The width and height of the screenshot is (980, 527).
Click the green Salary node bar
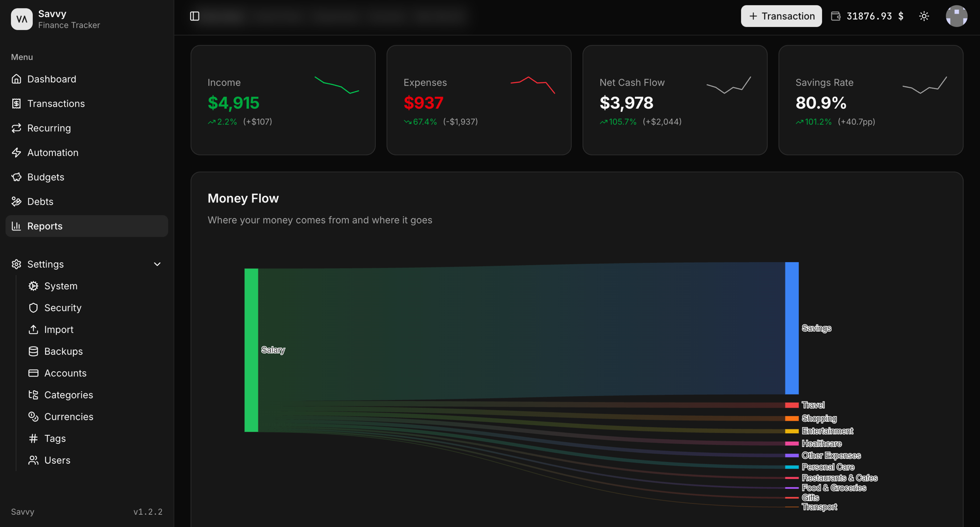coord(251,350)
